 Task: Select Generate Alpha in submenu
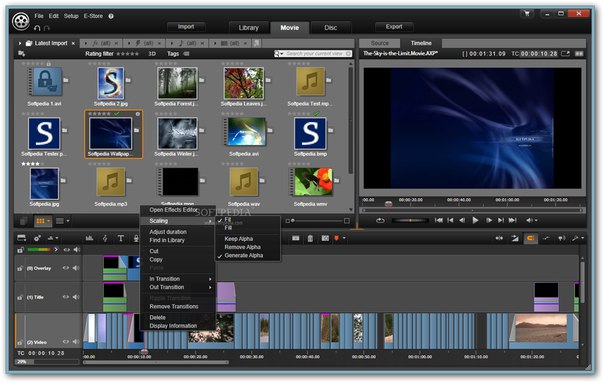pyautogui.click(x=243, y=255)
